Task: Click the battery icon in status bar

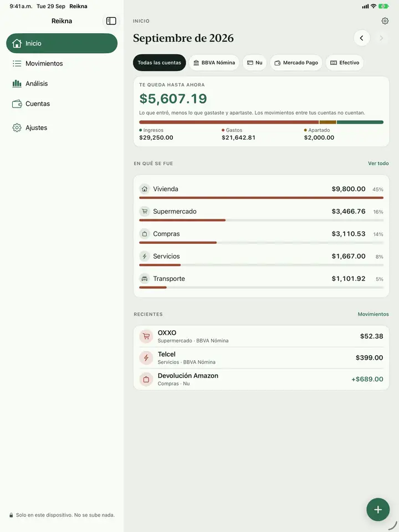Action: (383, 6)
